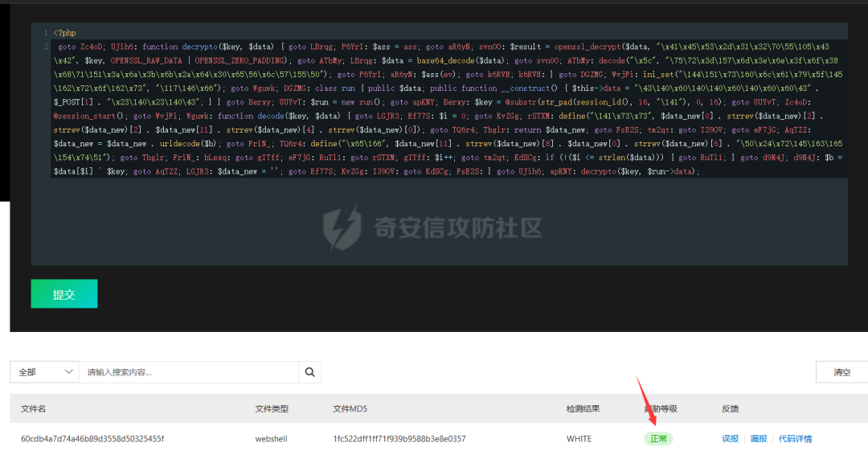Click the 清空 clear button
Image resolution: width=868 pixels, height=455 pixels.
point(842,372)
